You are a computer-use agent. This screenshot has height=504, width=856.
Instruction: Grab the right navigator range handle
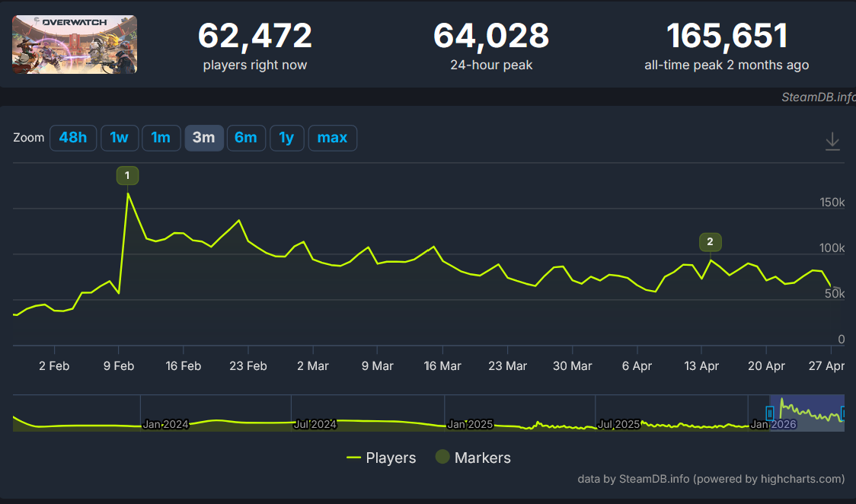click(x=843, y=413)
